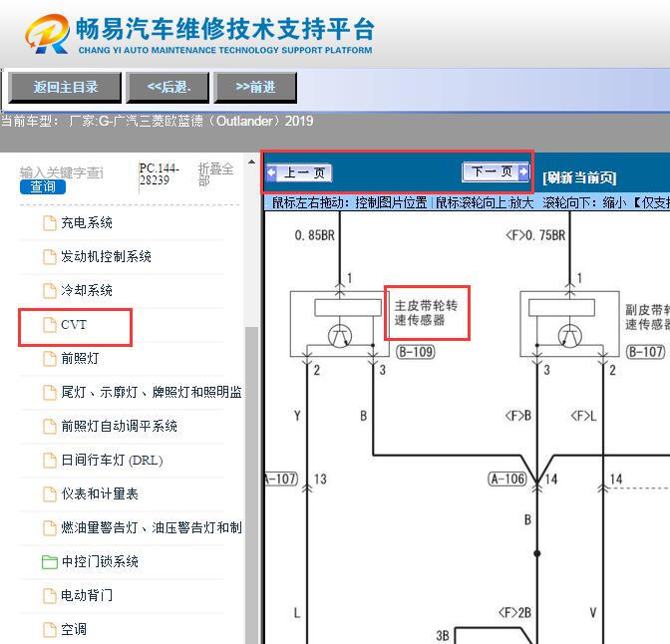Click the left arrow icon on 上一页

271,173
